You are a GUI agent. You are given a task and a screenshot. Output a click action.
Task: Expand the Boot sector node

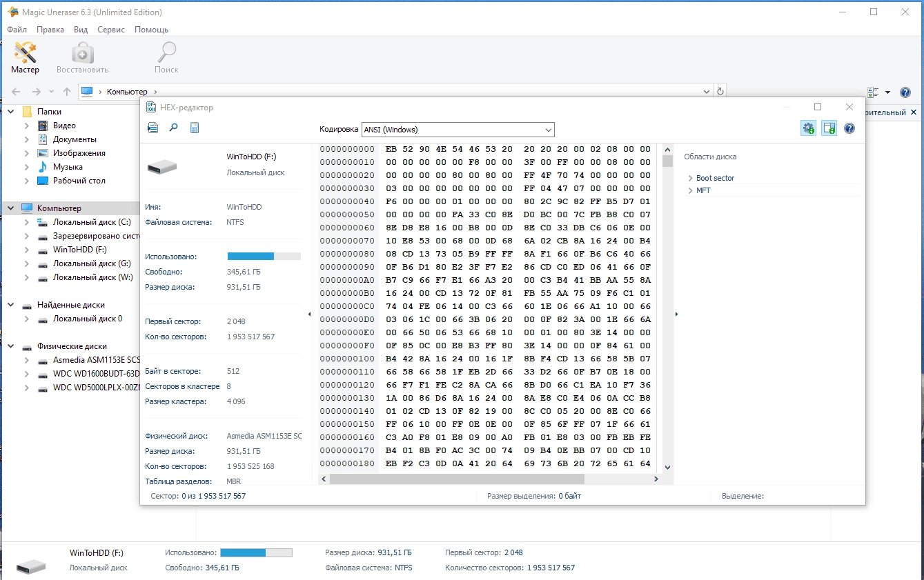point(690,178)
